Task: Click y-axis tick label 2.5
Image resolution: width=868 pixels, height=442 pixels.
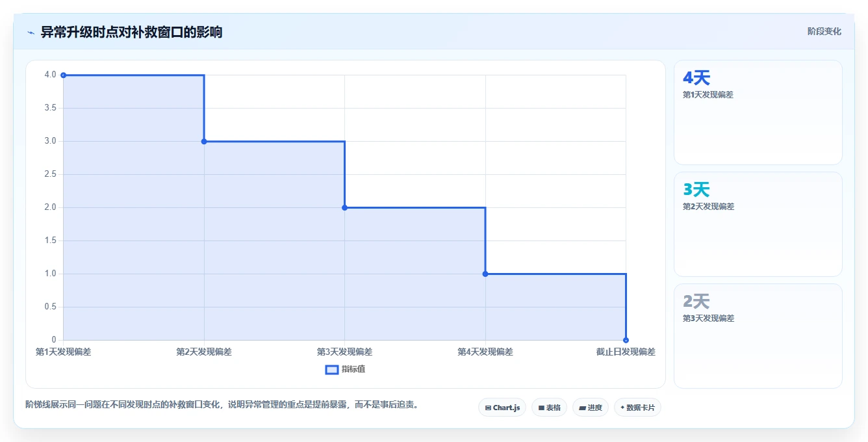Action: coord(51,174)
